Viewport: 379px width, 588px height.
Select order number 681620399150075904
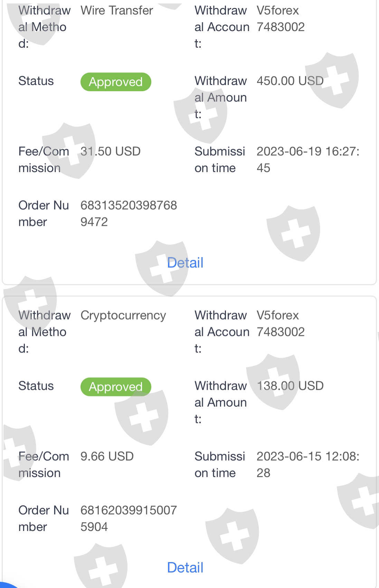[129, 518]
